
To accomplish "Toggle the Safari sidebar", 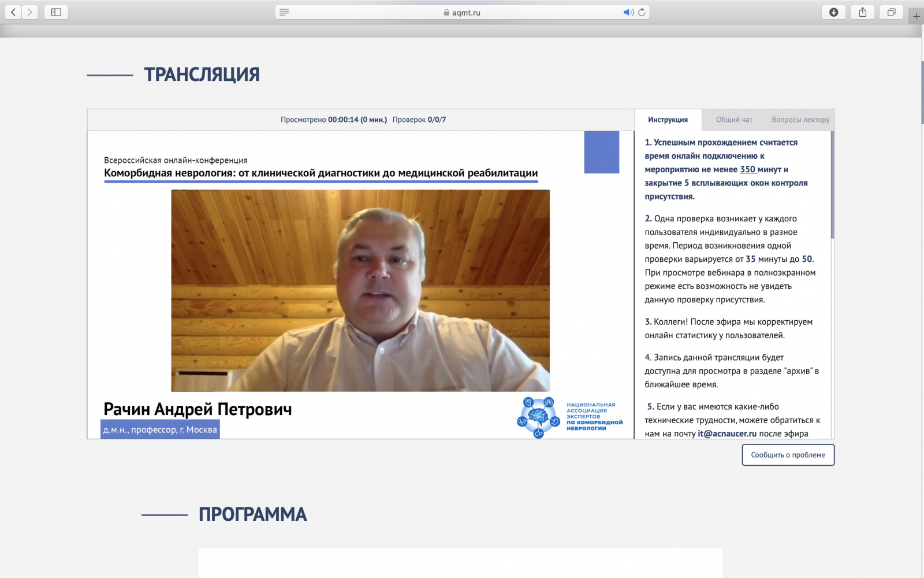I will (56, 12).
